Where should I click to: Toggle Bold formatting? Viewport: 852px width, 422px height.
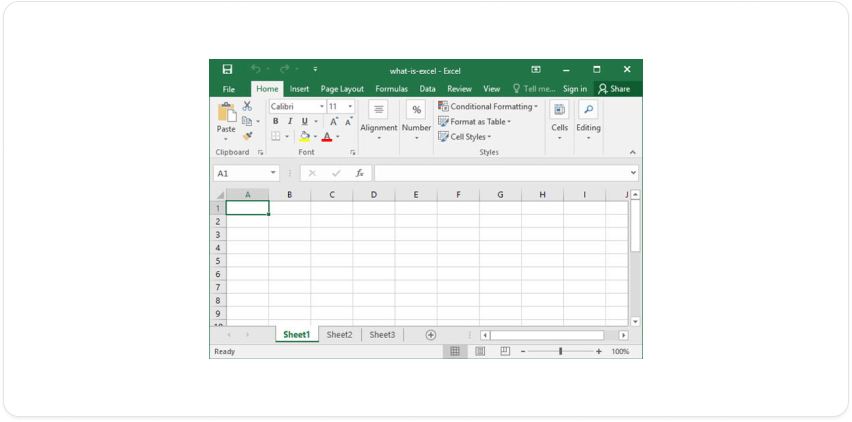click(x=275, y=122)
